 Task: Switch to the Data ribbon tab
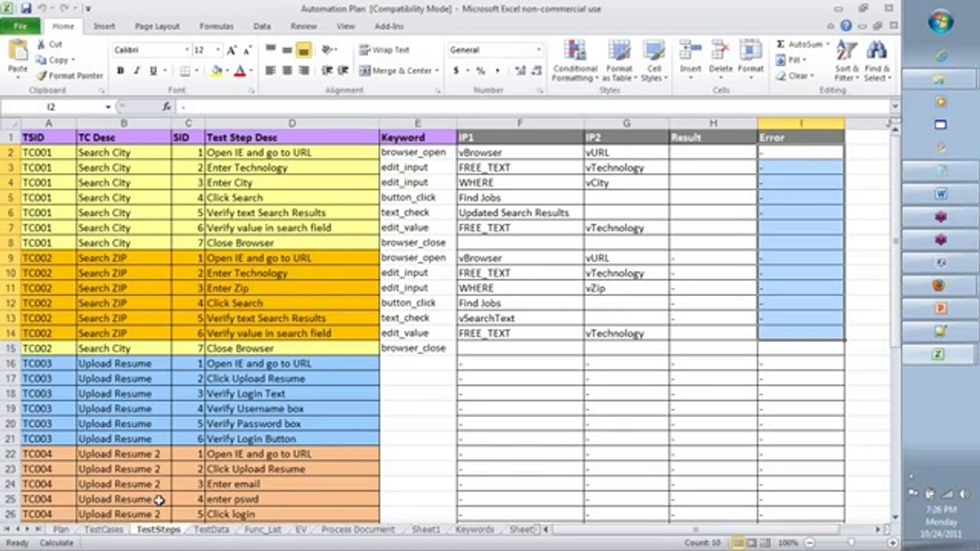tap(262, 26)
